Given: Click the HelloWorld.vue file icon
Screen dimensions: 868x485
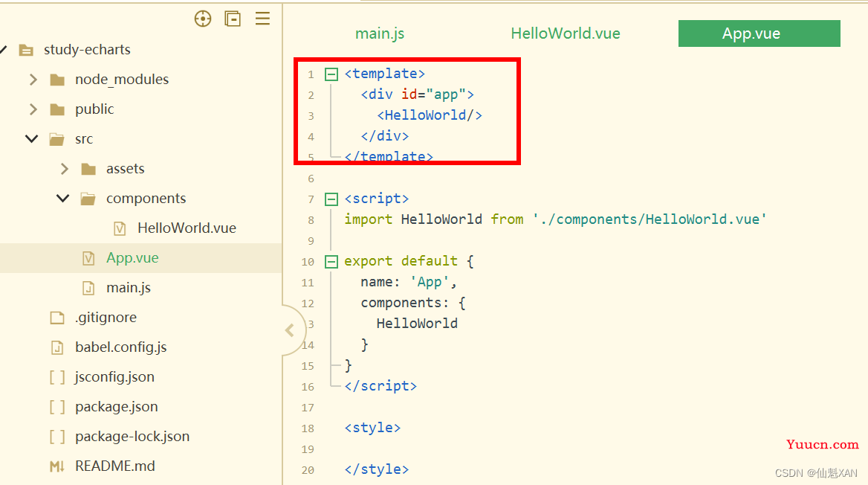Looking at the screenshot, I should pos(120,228).
